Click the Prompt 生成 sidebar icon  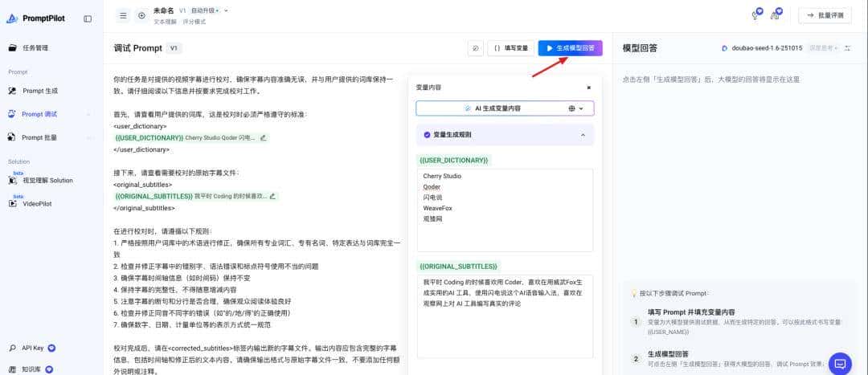point(12,91)
